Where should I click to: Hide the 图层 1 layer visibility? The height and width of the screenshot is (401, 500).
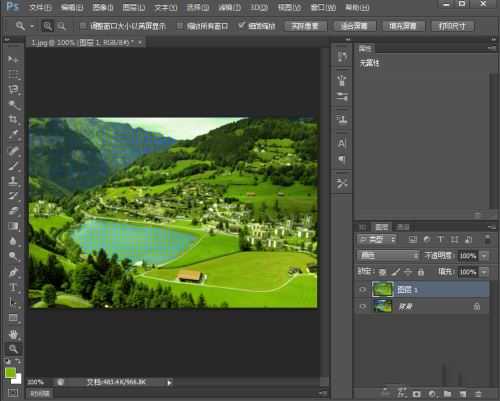click(362, 290)
